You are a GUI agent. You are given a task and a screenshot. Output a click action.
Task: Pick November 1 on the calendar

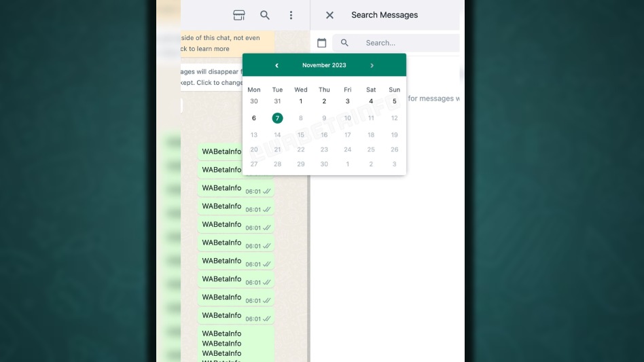[x=301, y=101]
